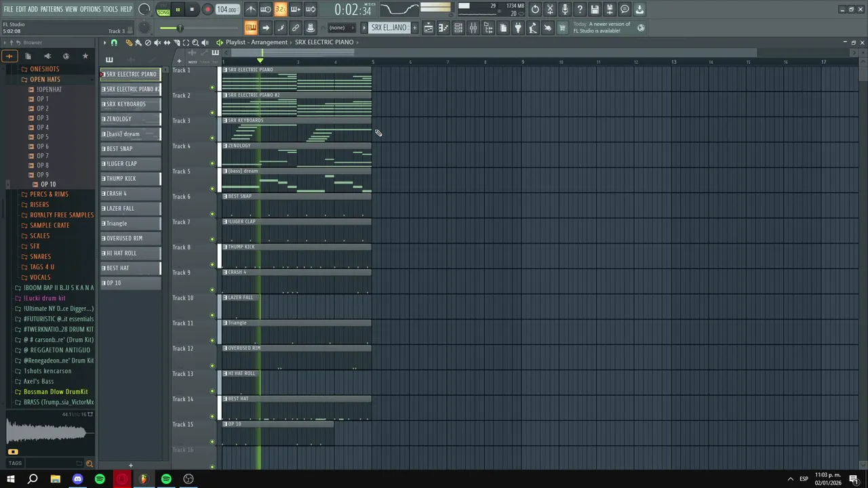Screen dimensions: 868x488
Task: Click the playlist horizontal scrollbar
Action: point(494,53)
